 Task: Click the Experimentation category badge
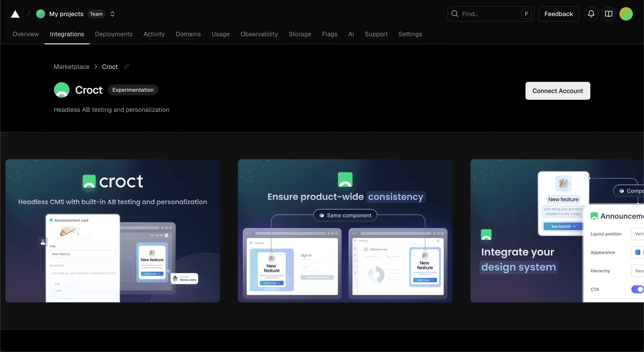coord(133,90)
